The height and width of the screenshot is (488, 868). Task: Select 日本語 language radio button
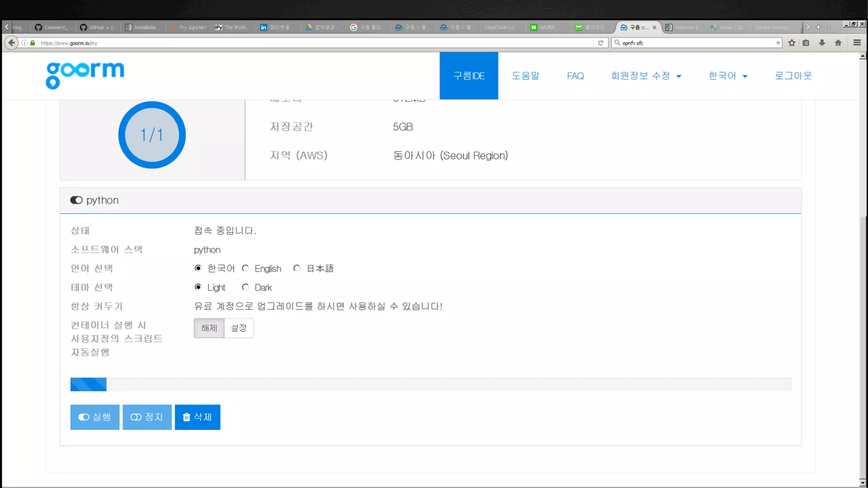tap(297, 268)
